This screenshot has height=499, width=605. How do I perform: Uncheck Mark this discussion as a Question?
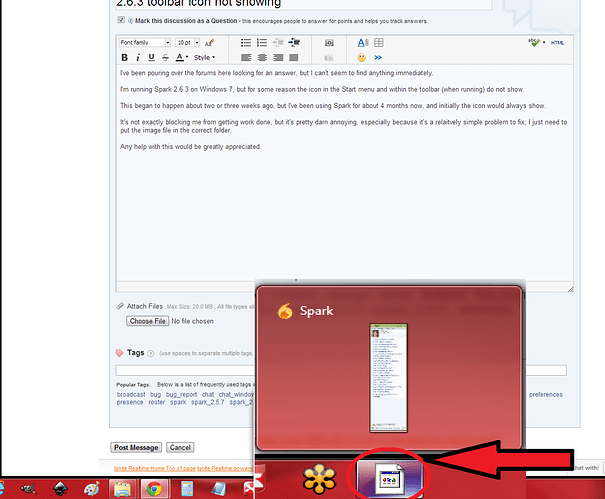click(121, 20)
